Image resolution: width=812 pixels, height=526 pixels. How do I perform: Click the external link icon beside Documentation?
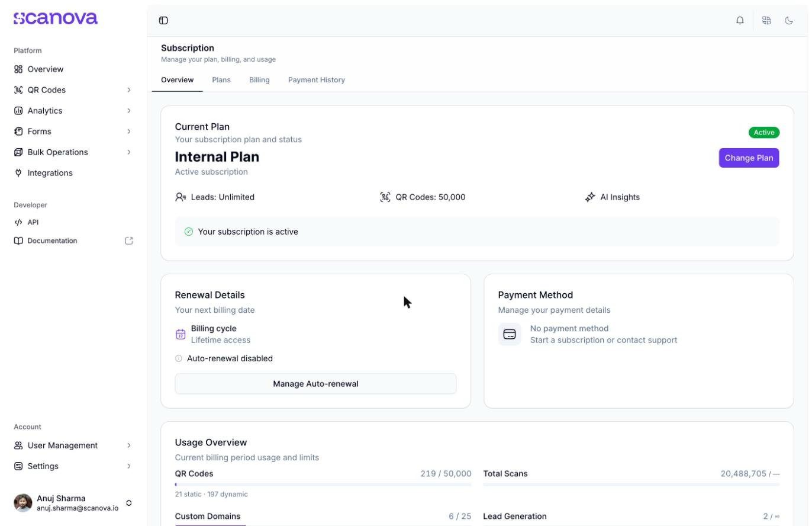[129, 241]
